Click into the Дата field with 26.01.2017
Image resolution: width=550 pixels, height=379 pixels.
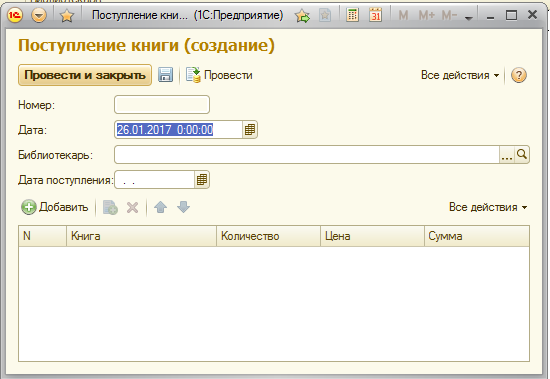pos(179,129)
